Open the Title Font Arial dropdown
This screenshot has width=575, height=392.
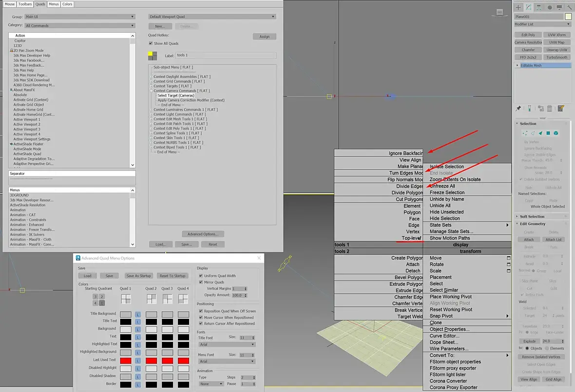(x=227, y=344)
